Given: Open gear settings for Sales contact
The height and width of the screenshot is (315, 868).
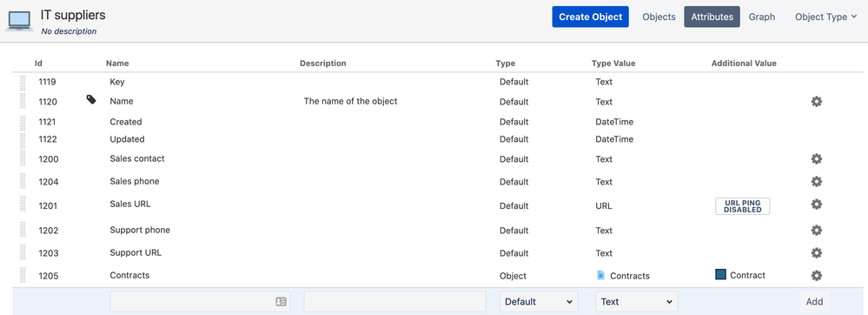Looking at the screenshot, I should pyautogui.click(x=816, y=158).
